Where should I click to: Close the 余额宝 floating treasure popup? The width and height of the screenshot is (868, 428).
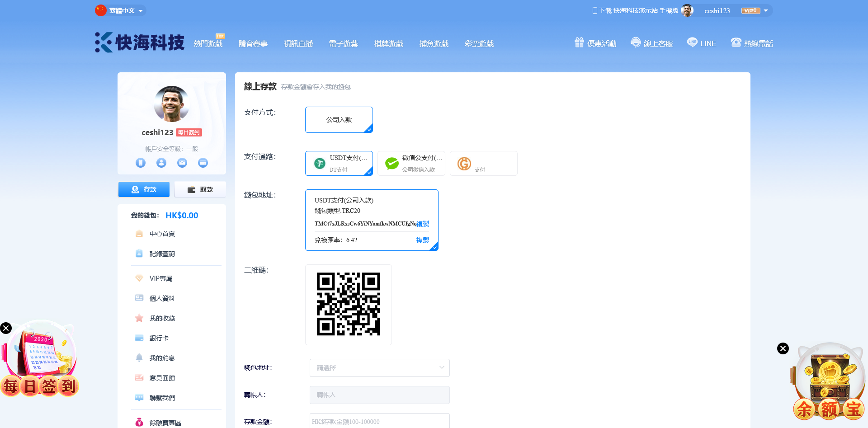coord(783,348)
